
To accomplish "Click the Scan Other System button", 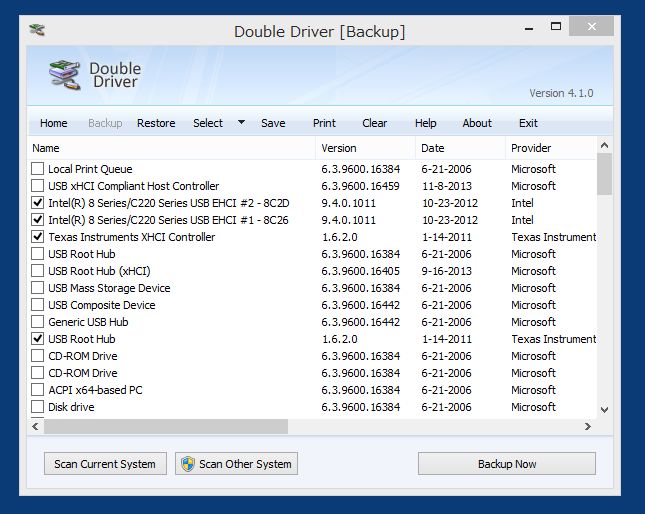I will pos(237,464).
